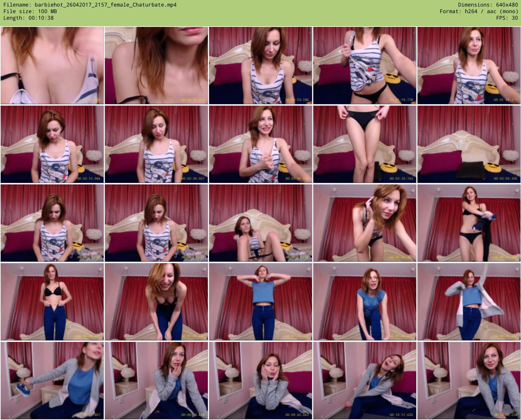The image size is (521, 420).
Task: Open the thumbnail stamped 00:02:12
Action: coord(52,144)
